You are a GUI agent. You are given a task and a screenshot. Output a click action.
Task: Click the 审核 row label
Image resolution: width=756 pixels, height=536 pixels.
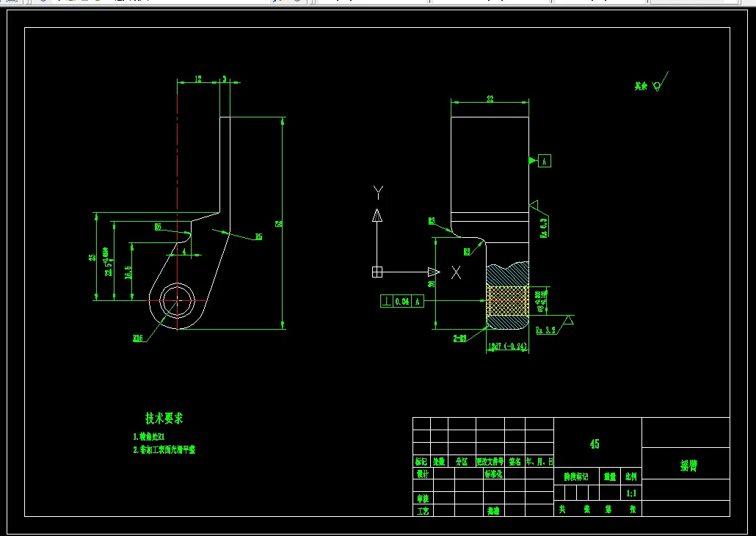pyautogui.click(x=423, y=499)
